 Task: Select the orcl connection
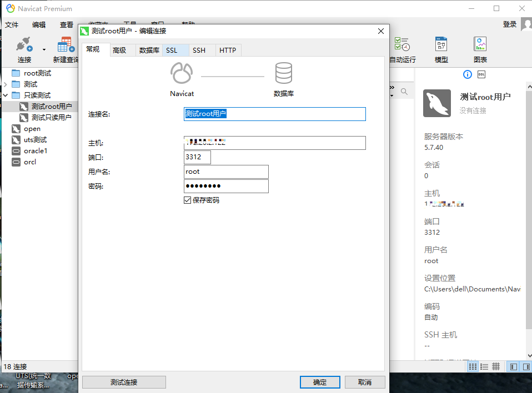point(30,162)
